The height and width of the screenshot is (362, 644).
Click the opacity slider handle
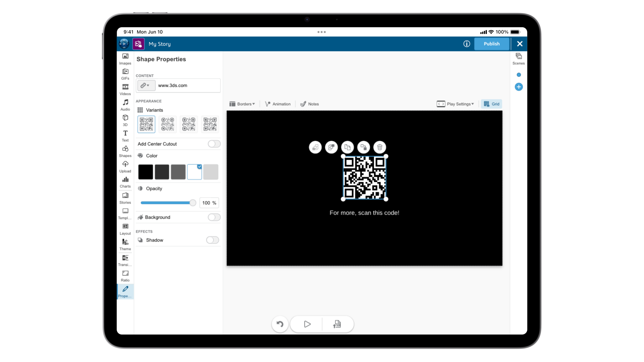(193, 203)
